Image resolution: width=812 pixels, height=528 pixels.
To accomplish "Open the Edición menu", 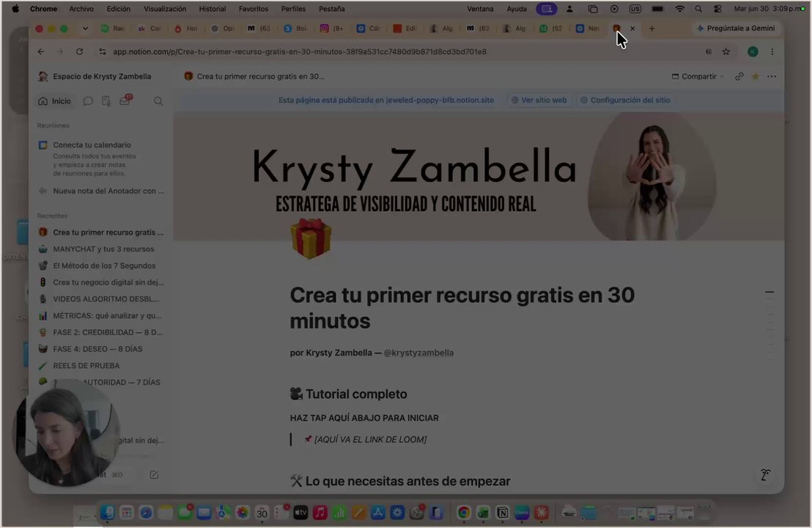I will pyautogui.click(x=119, y=9).
